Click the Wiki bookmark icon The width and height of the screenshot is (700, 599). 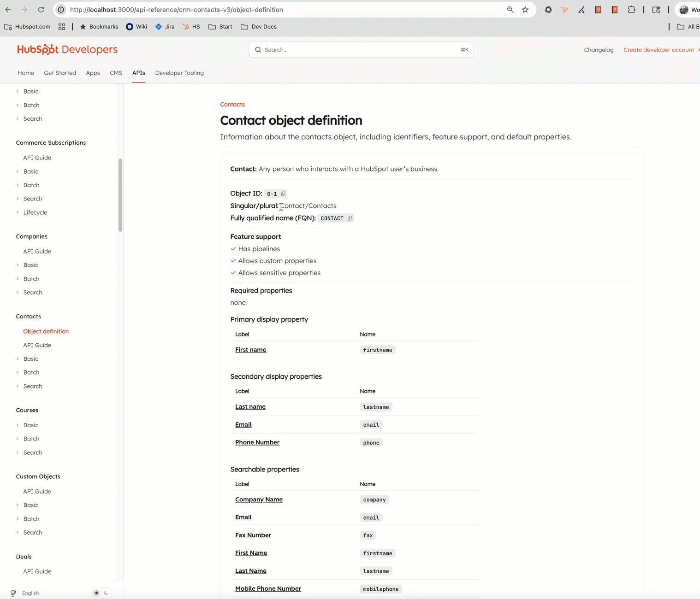coord(130,27)
